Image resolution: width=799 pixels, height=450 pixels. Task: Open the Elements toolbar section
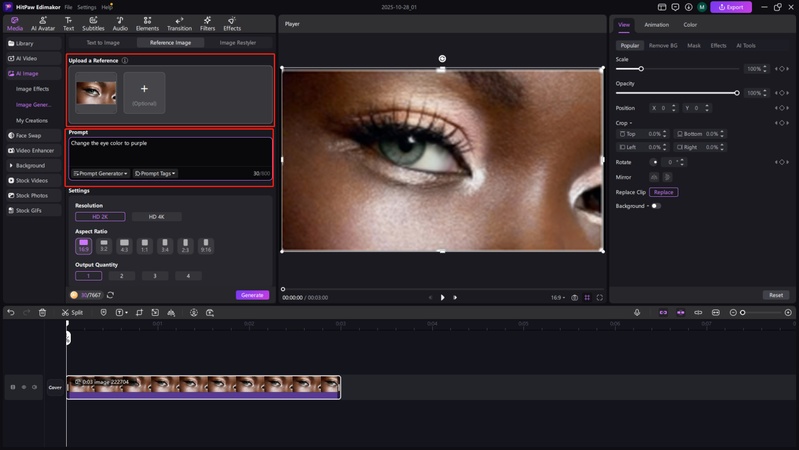(147, 24)
